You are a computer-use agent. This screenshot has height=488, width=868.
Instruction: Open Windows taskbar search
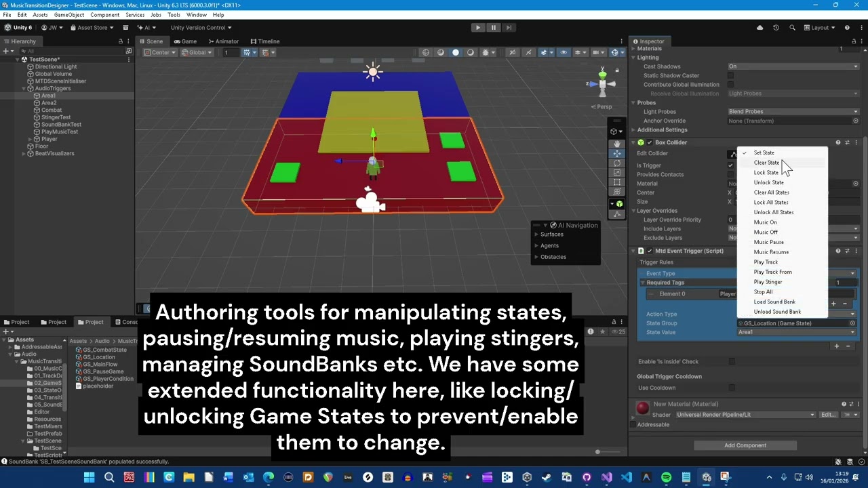coord(109,477)
